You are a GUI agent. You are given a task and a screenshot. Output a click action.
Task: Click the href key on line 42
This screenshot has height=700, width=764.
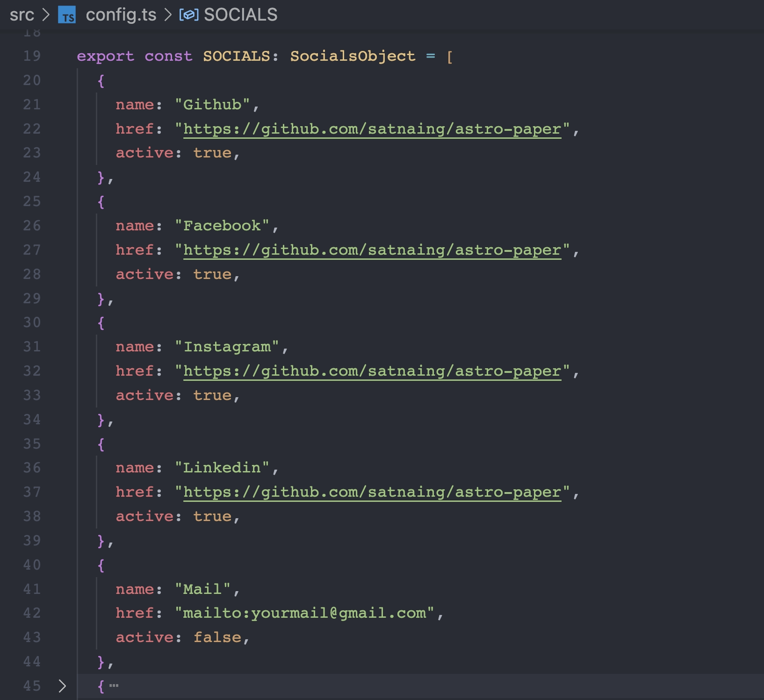click(x=135, y=613)
